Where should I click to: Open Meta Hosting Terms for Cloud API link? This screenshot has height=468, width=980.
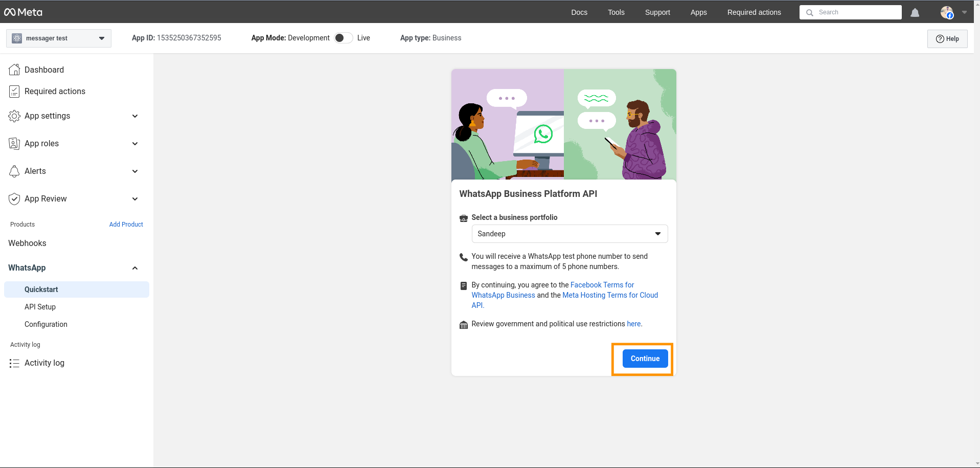click(565, 300)
